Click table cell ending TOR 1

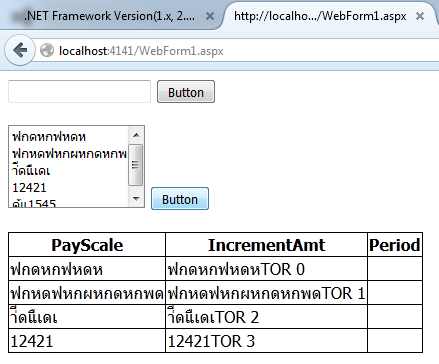[266, 293]
